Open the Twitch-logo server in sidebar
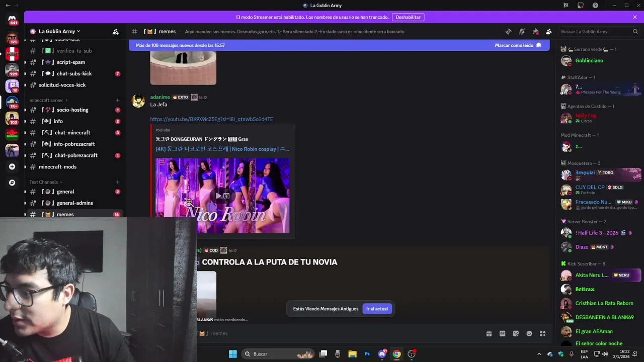This screenshot has height=362, width=644. [12, 85]
